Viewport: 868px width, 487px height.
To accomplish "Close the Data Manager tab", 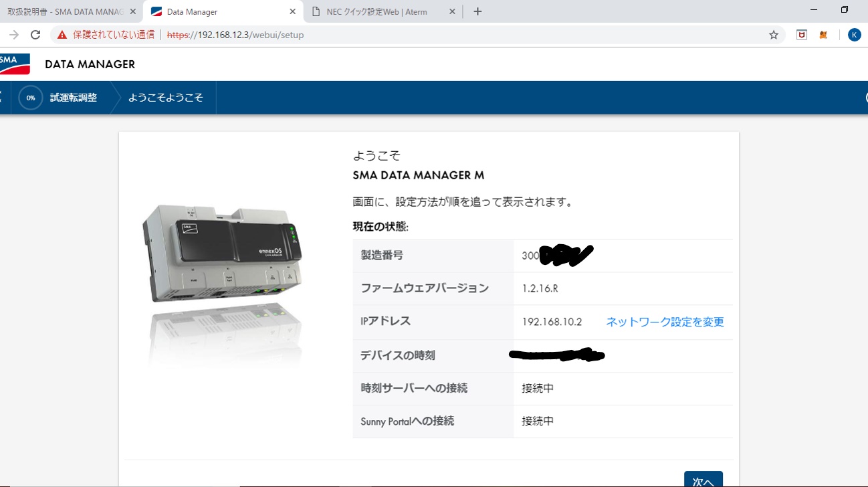I will tap(292, 11).
